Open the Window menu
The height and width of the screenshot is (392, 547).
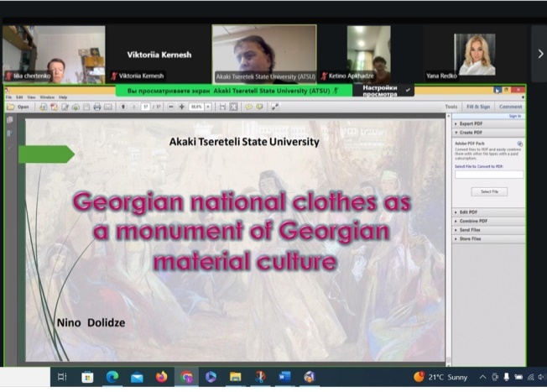pos(47,97)
